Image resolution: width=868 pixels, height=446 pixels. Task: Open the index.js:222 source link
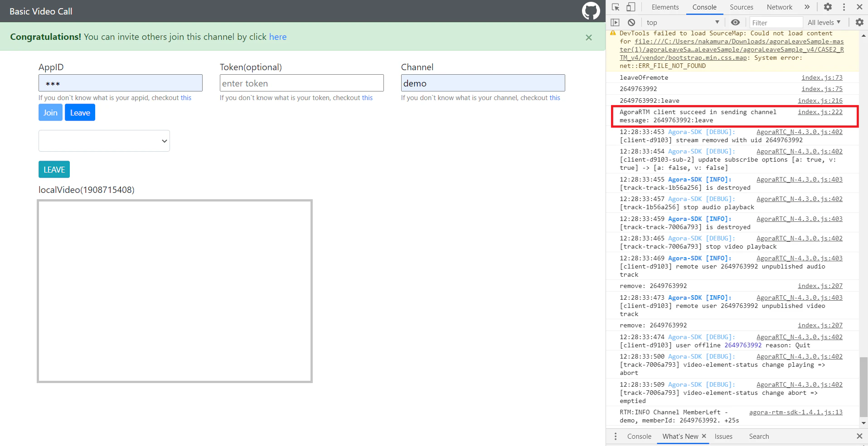[820, 112]
